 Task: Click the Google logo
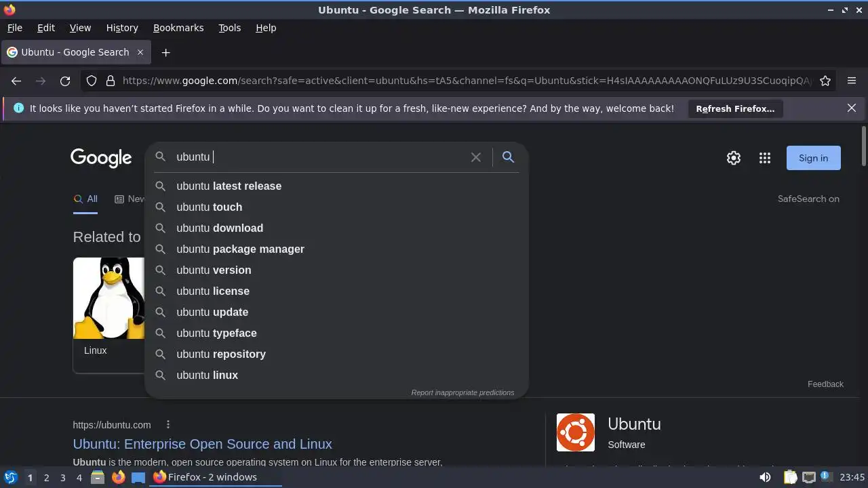tap(101, 158)
